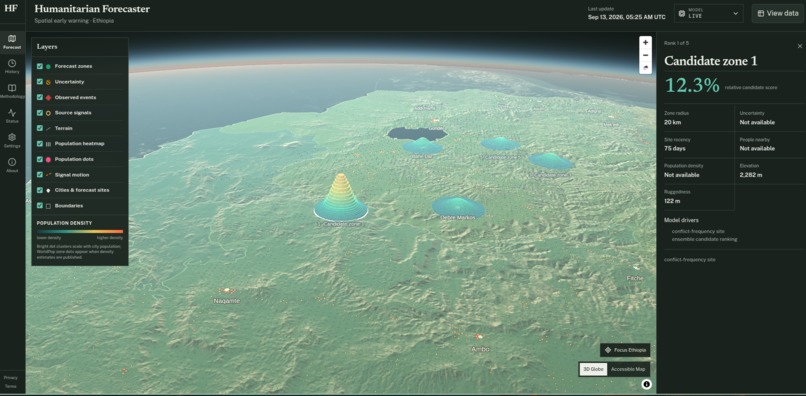The width and height of the screenshot is (806, 396).
Task: Click the Forecast zones green dot icon
Action: click(x=48, y=66)
